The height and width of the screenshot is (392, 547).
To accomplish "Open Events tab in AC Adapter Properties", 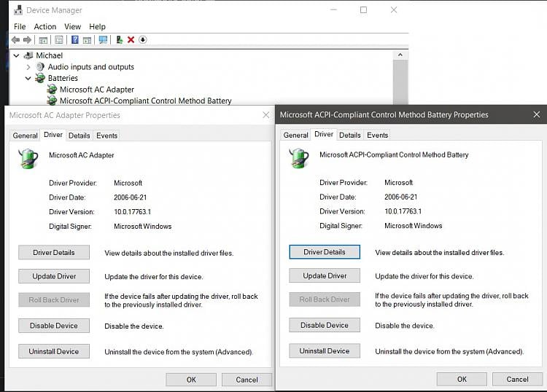I will point(106,136).
